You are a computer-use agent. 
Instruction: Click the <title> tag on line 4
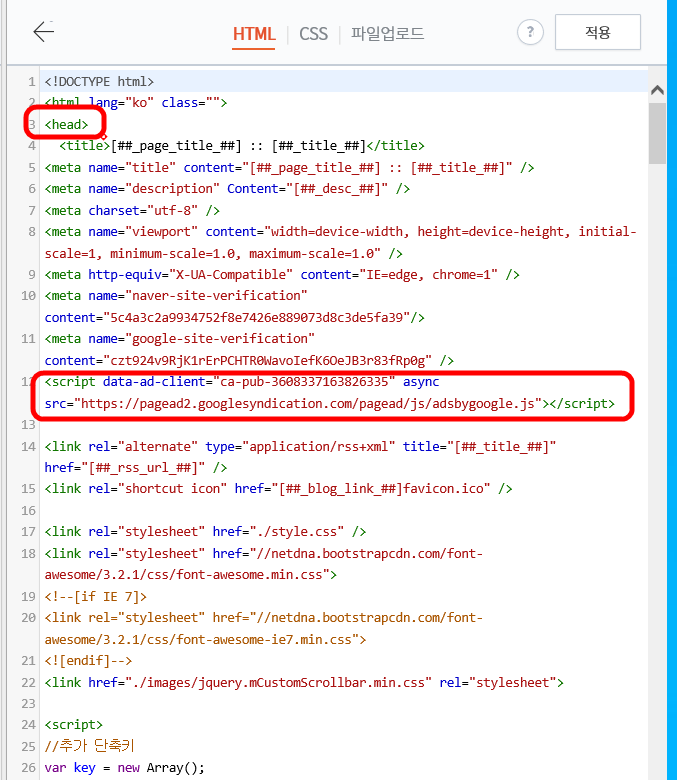85,146
